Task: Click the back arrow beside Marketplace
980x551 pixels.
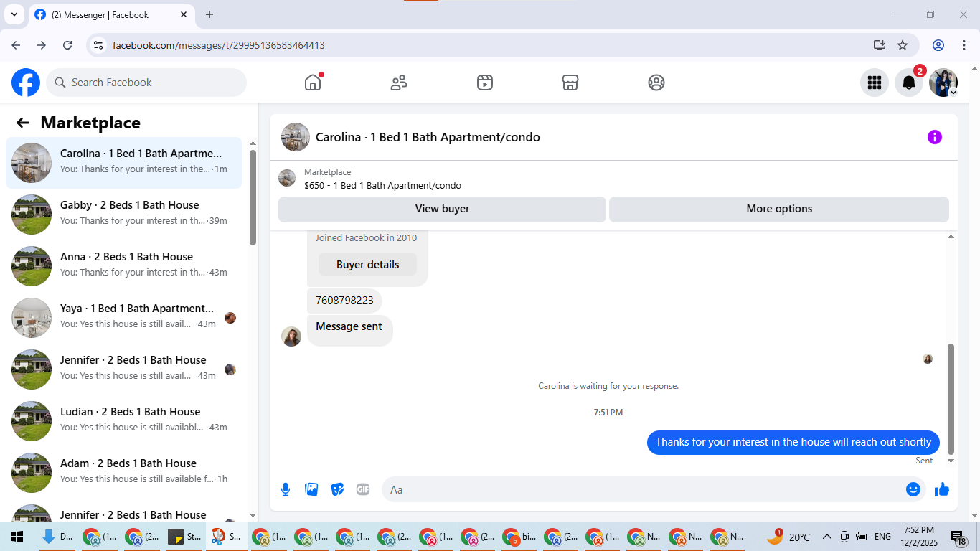Action: 23,123
